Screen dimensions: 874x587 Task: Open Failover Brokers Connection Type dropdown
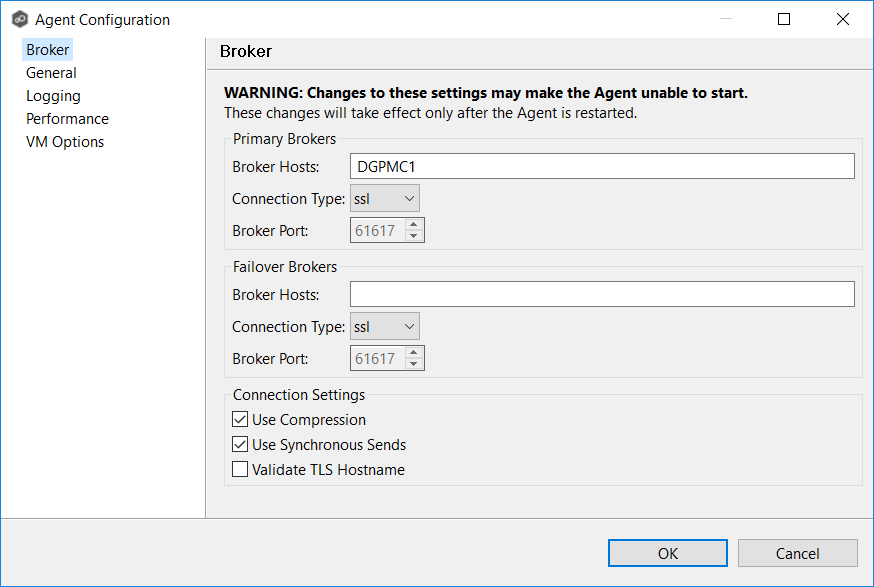click(385, 327)
